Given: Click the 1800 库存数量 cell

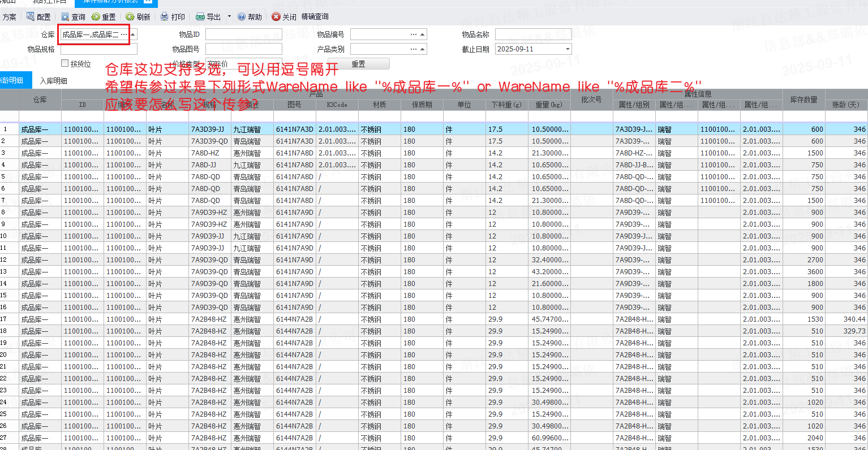Looking at the screenshot, I should pos(803,284).
